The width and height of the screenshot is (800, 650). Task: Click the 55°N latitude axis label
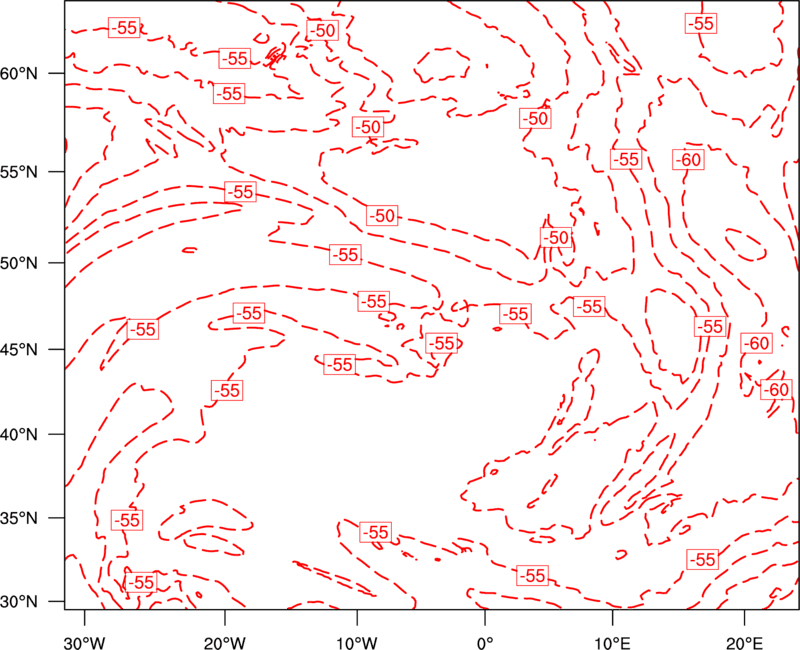point(19,171)
